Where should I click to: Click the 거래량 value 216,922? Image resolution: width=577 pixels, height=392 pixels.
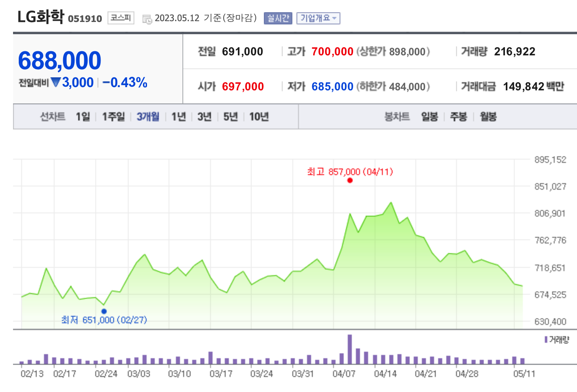click(515, 52)
